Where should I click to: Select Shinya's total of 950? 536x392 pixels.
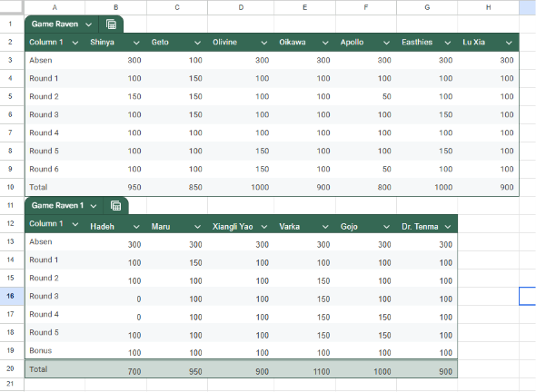[x=116, y=187]
